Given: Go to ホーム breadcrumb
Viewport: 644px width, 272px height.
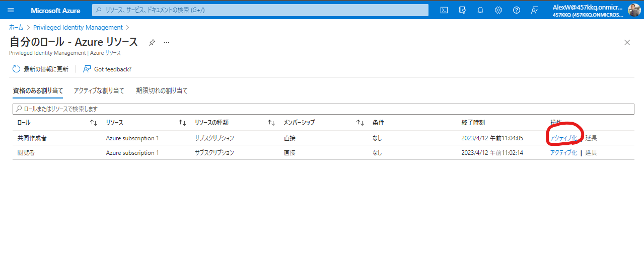Looking at the screenshot, I should click(x=16, y=28).
